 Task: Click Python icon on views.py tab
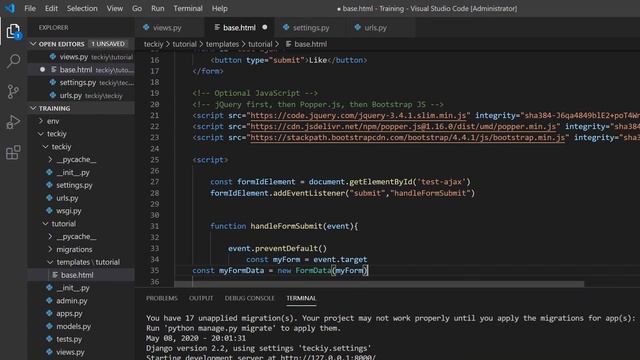pyautogui.click(x=146, y=27)
